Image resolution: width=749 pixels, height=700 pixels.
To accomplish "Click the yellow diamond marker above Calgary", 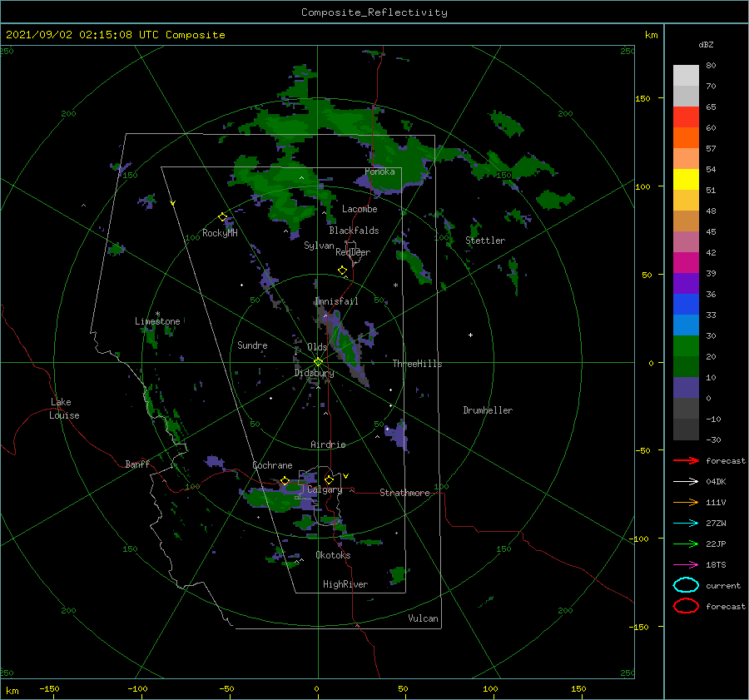I will pos(329,479).
